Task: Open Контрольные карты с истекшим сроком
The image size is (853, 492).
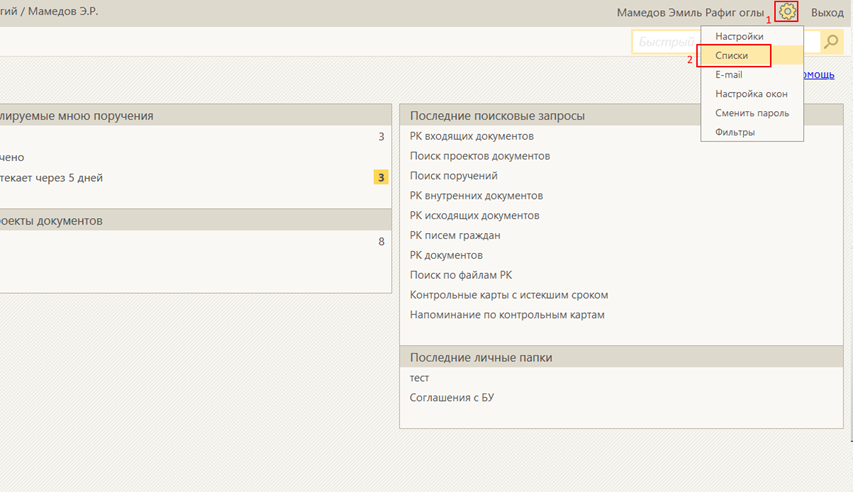Action: tap(509, 294)
